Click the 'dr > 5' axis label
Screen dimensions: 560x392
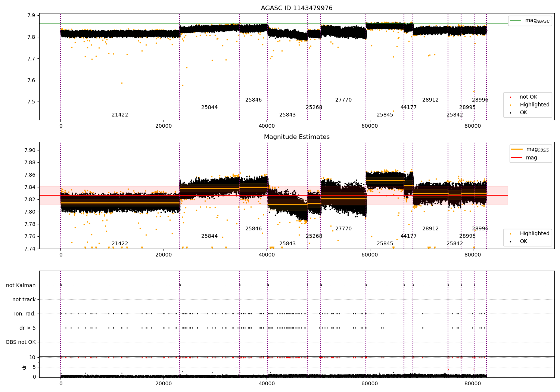click(x=28, y=328)
